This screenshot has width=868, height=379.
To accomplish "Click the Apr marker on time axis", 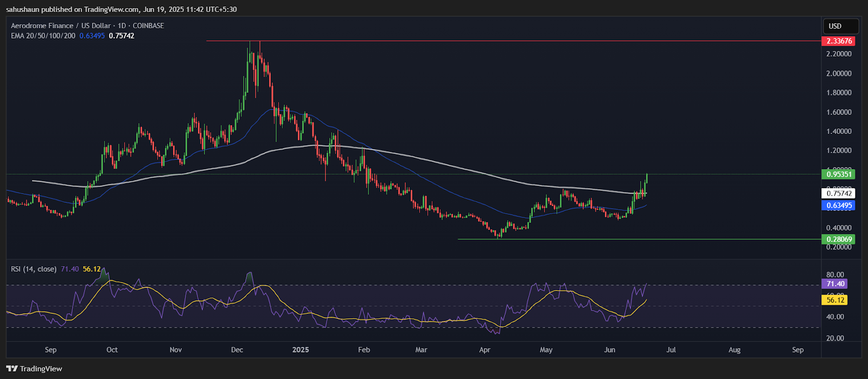I will coord(484,350).
